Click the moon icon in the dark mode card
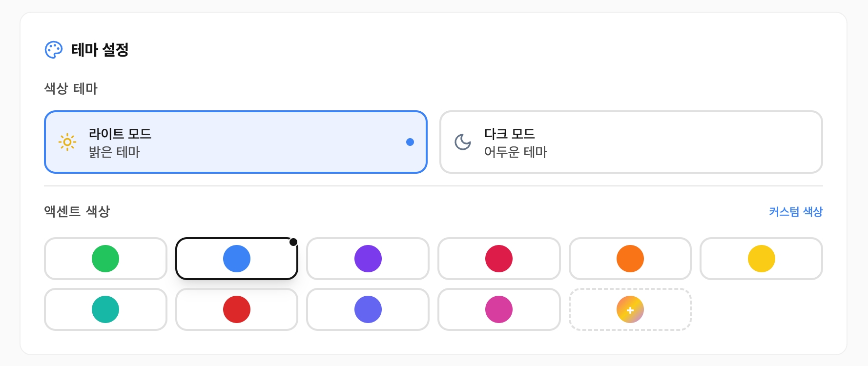 pos(462,142)
